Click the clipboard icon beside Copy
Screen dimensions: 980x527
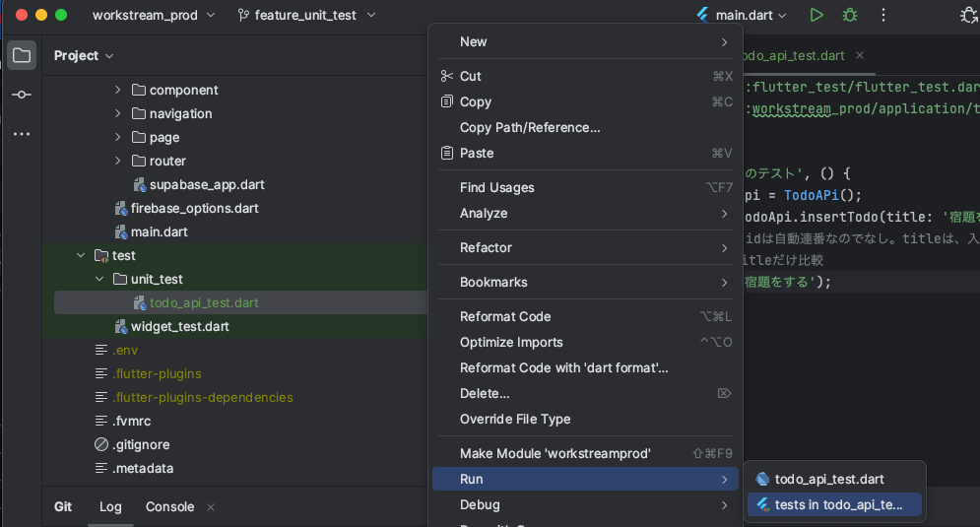(447, 101)
